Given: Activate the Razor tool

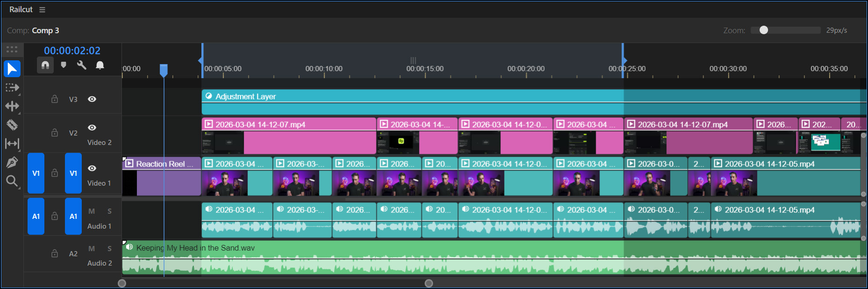Looking at the screenshot, I should click(x=12, y=125).
